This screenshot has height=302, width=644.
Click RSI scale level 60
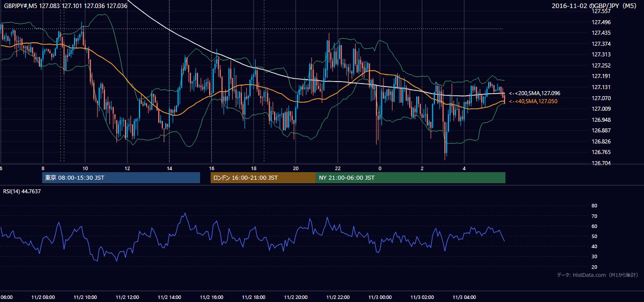pos(594,226)
